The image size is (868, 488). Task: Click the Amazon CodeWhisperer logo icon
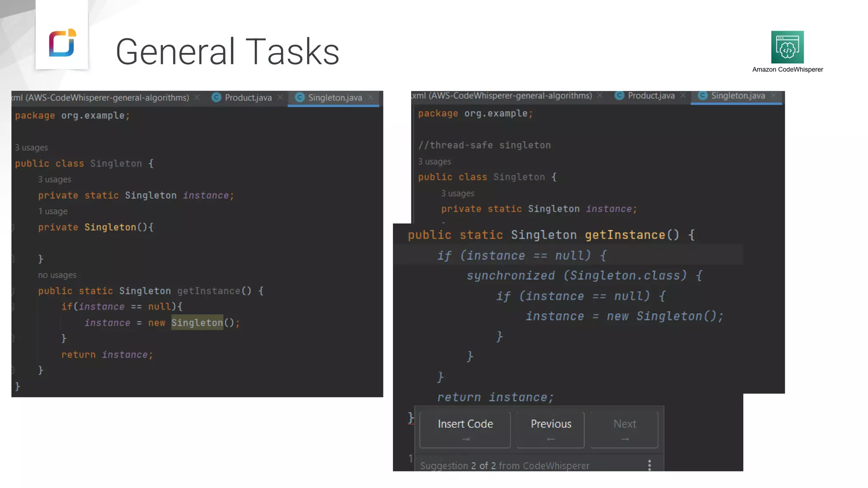(x=787, y=47)
